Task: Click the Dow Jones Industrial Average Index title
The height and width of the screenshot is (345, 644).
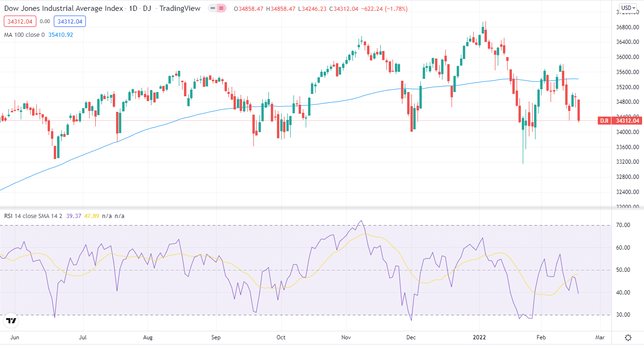Action: 64,8
